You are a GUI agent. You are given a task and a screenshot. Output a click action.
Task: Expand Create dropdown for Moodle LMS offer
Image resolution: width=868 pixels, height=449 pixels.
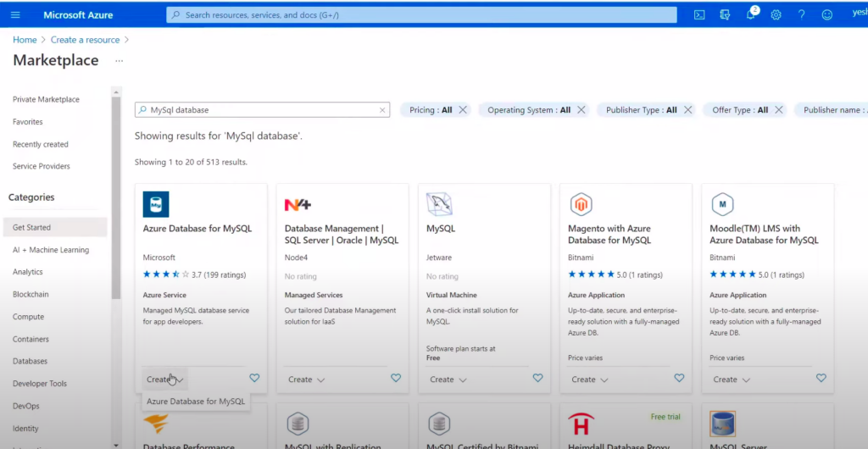pos(731,380)
